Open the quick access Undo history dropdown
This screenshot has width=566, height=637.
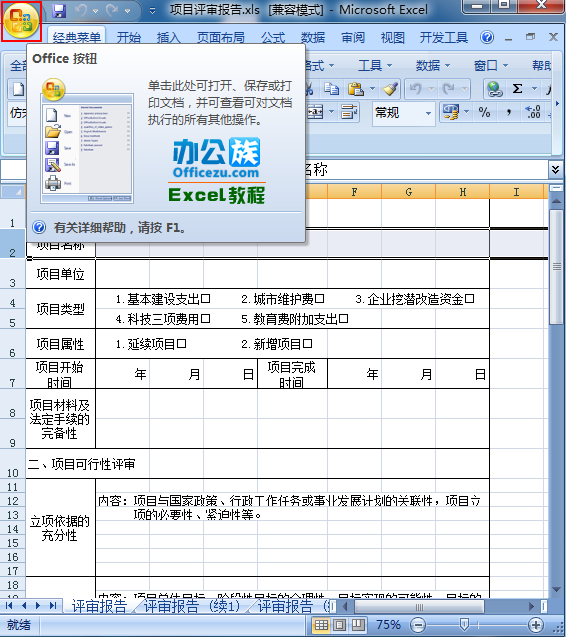coord(95,11)
